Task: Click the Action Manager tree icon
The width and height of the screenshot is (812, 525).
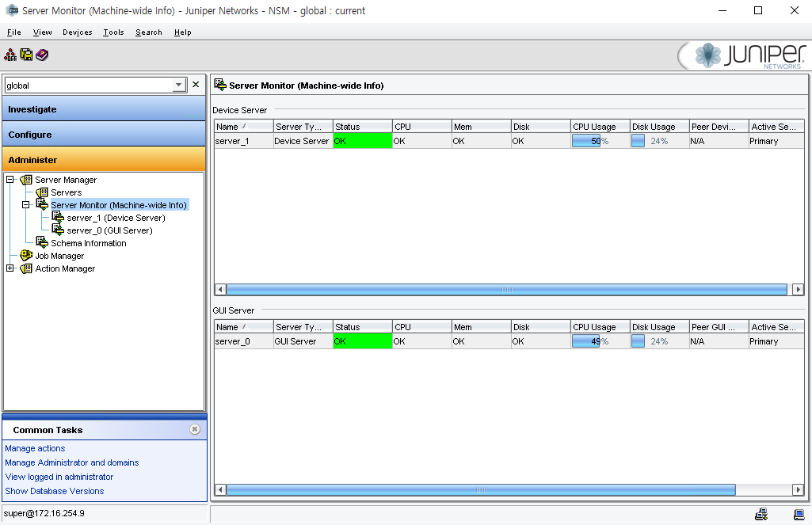Action: pyautogui.click(x=26, y=268)
